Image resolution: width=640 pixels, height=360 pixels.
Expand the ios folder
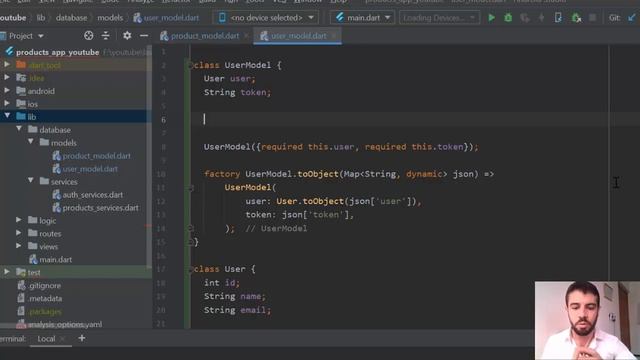[x=7, y=103]
